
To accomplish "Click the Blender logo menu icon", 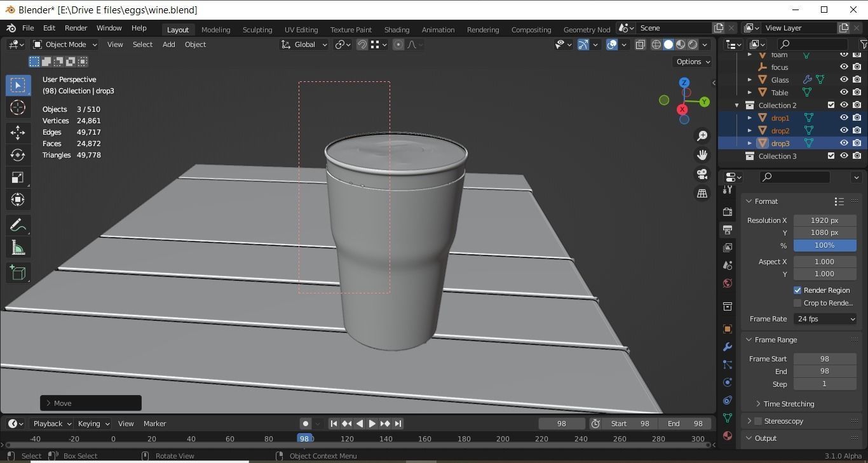I will tap(11, 28).
